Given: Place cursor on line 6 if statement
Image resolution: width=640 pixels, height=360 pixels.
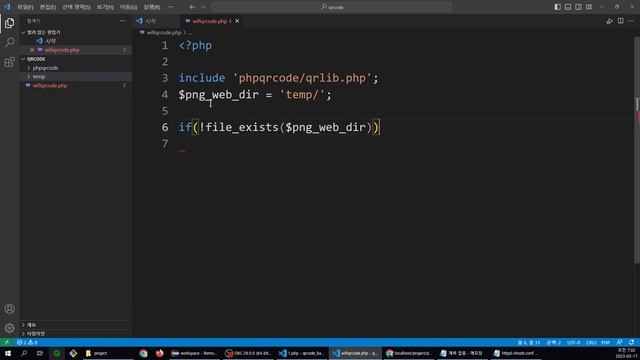Looking at the screenshot, I should 279,127.
